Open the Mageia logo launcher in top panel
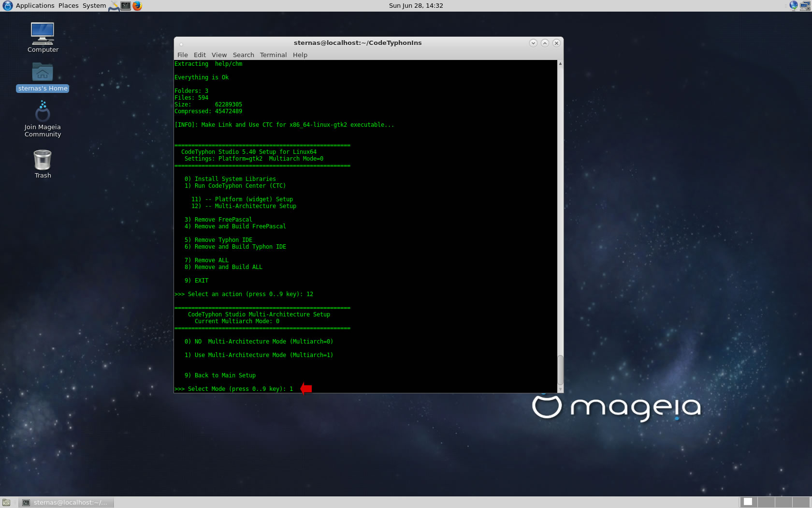 [x=7, y=6]
